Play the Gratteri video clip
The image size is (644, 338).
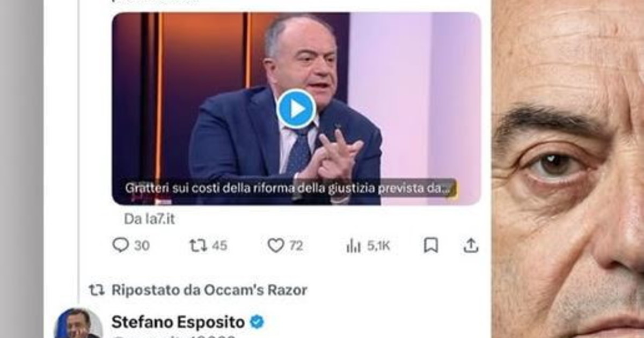(x=296, y=109)
